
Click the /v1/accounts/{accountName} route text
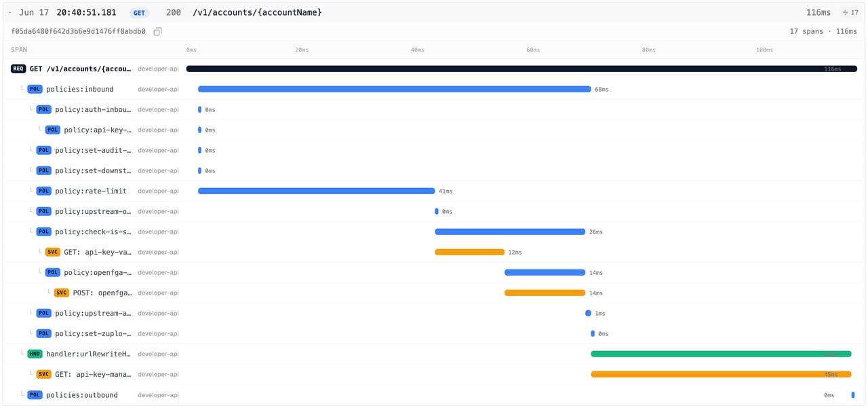[x=257, y=13]
